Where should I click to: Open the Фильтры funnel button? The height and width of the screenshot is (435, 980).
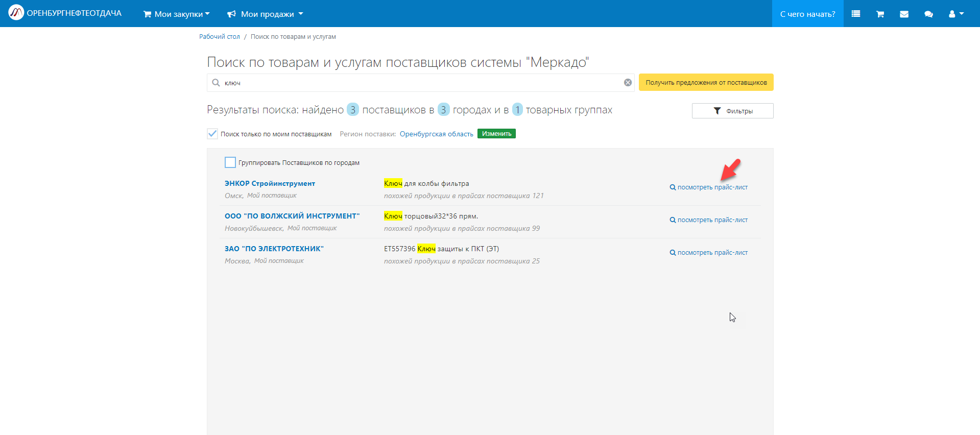click(x=732, y=111)
